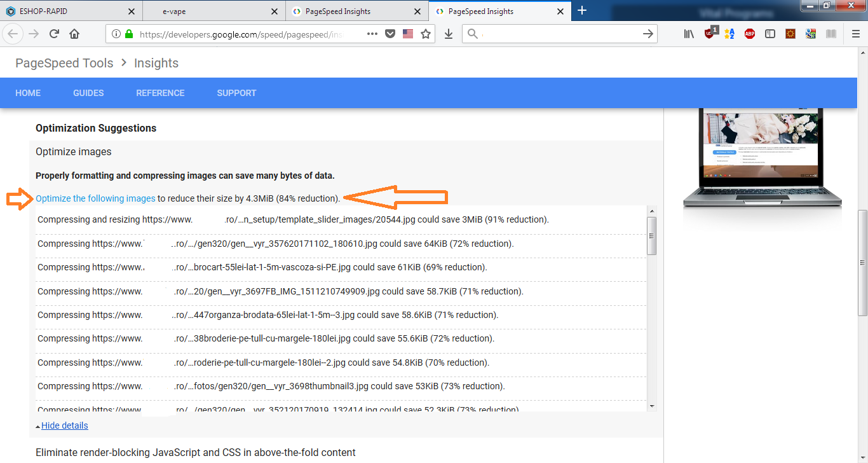Select the brocart-55lei-lat-1-5m-vascoza row

(x=341, y=267)
